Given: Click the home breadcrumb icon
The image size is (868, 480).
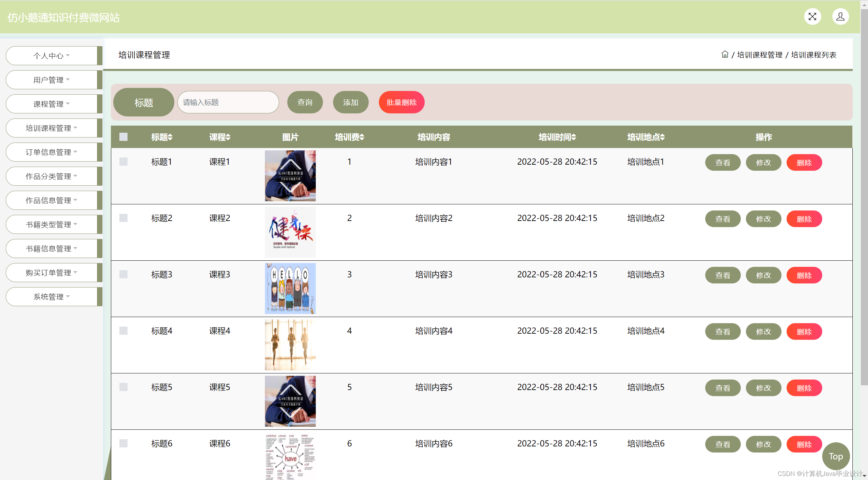Looking at the screenshot, I should point(725,54).
